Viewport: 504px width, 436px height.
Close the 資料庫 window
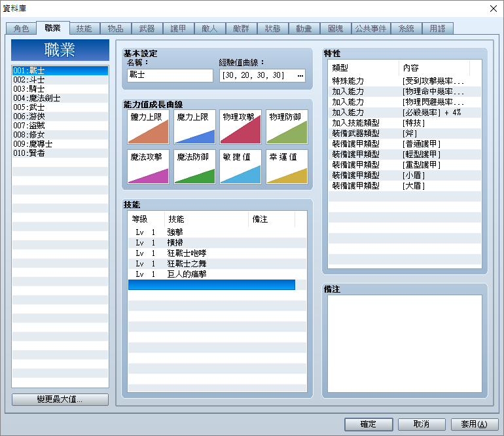pyautogui.click(x=494, y=9)
